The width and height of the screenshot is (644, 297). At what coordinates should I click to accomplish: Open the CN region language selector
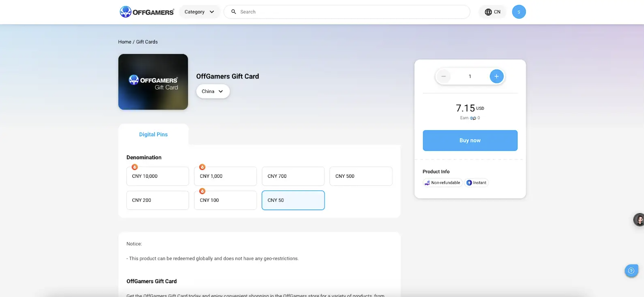pyautogui.click(x=492, y=12)
